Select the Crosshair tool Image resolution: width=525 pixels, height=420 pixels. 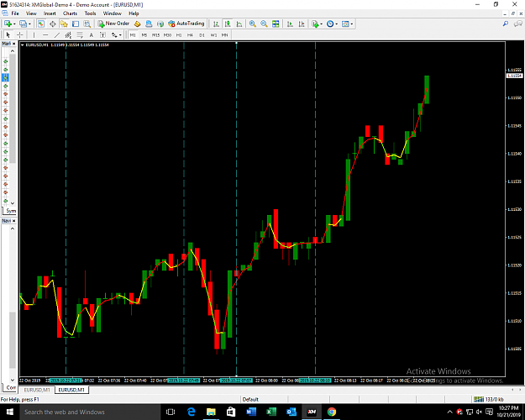point(20,34)
